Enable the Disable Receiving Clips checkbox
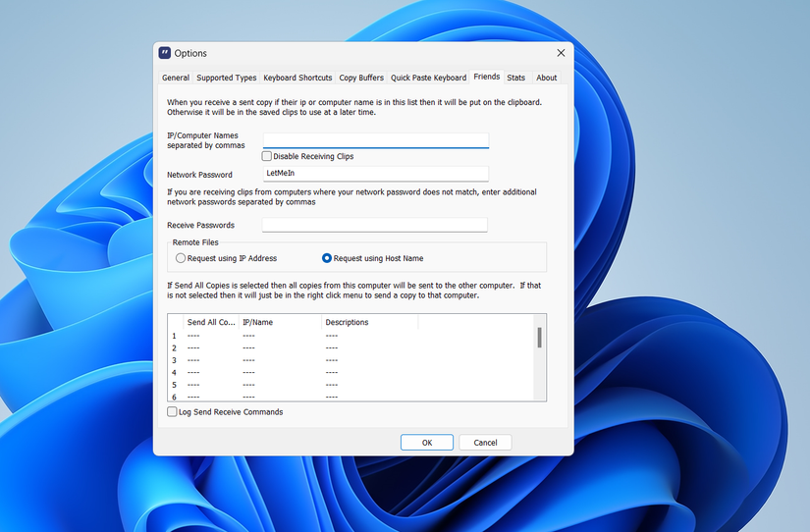 (266, 156)
